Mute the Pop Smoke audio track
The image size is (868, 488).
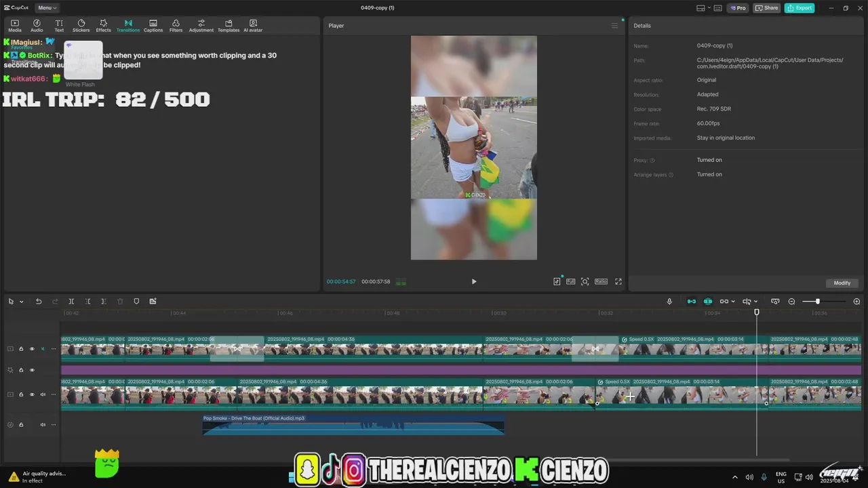[43, 425]
